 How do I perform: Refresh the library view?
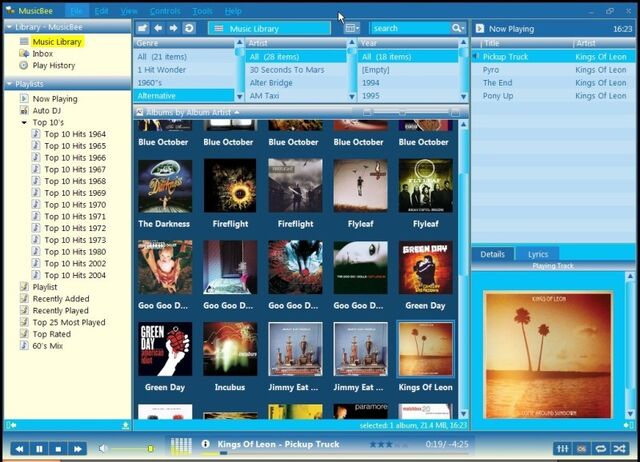coord(189,28)
